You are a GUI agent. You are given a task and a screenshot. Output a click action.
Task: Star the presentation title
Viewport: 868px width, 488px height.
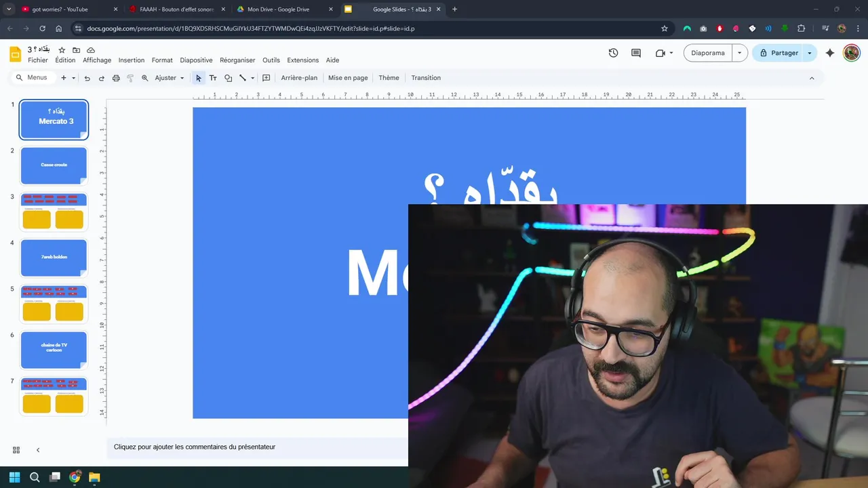click(x=62, y=50)
